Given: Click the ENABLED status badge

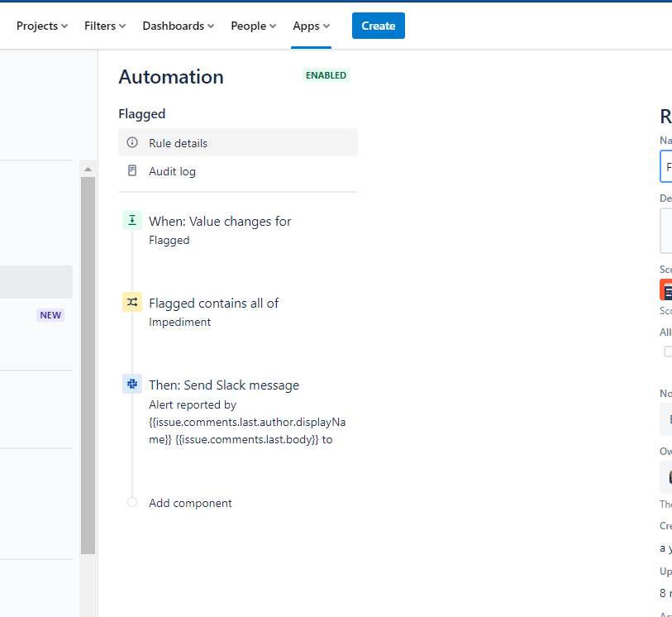Looking at the screenshot, I should (x=326, y=75).
